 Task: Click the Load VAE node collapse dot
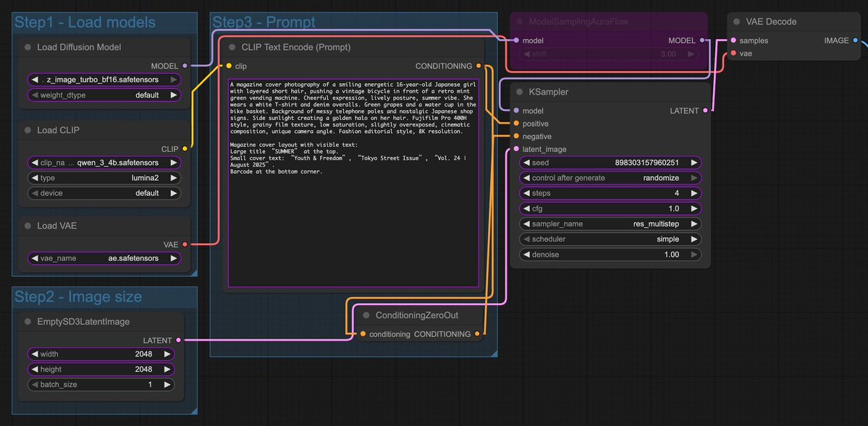point(27,226)
